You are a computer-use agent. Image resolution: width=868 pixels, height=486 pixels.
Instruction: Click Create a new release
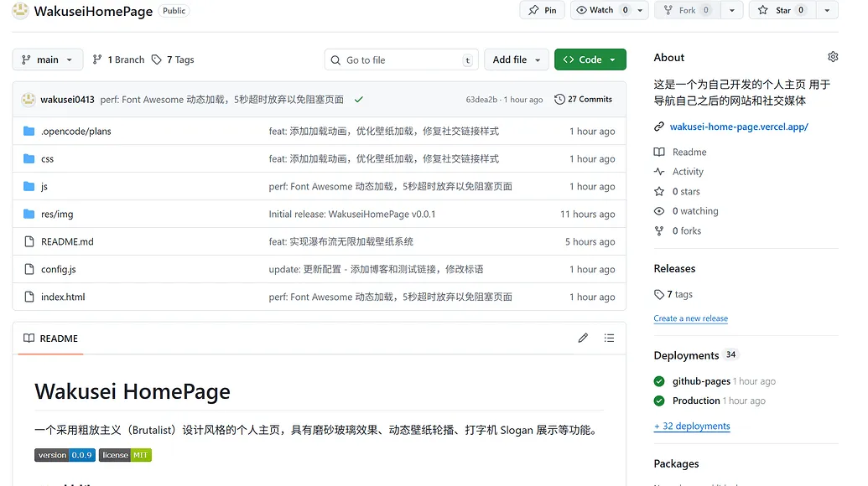691,318
